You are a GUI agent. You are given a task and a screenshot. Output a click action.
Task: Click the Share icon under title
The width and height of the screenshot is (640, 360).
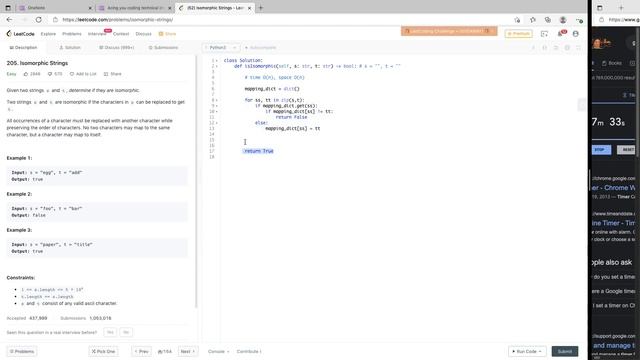[x=106, y=74]
